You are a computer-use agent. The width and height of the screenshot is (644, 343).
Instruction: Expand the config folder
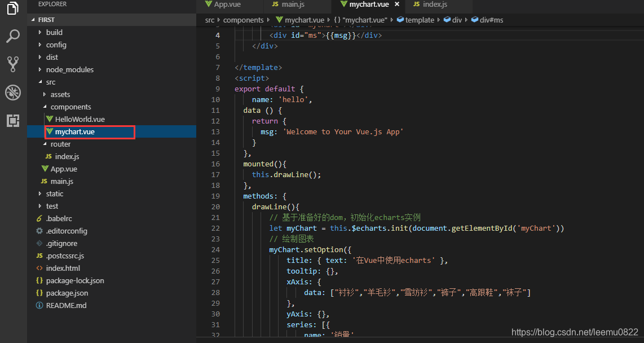40,45
